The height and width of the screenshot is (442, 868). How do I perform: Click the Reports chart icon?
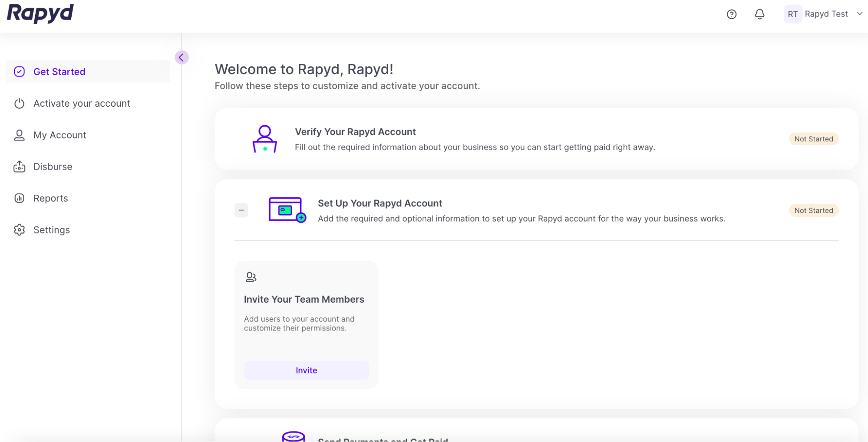pyautogui.click(x=20, y=198)
